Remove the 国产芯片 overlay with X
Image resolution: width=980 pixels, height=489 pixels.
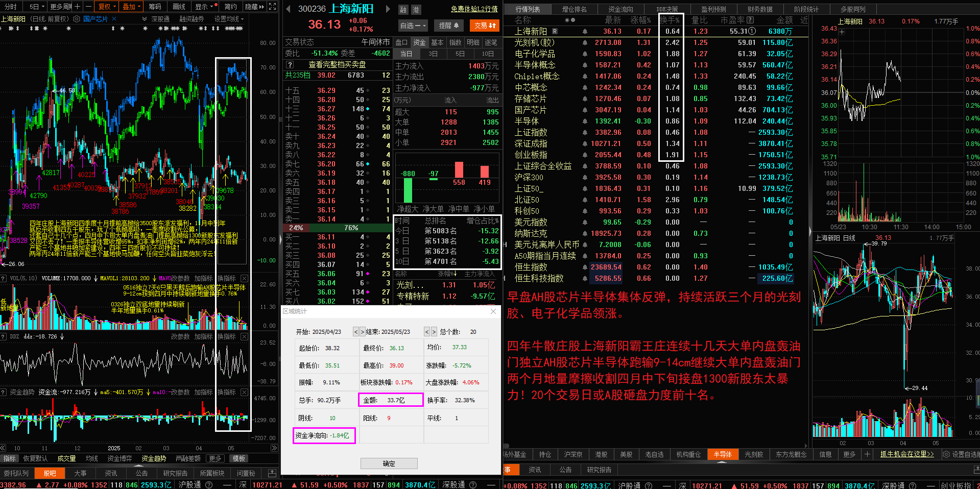[x=114, y=19]
